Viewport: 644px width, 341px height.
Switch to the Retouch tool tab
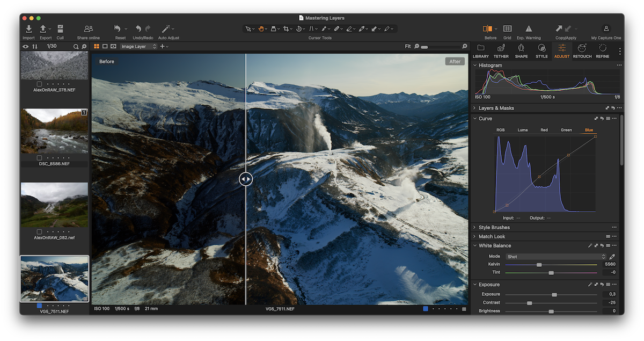[x=582, y=51]
